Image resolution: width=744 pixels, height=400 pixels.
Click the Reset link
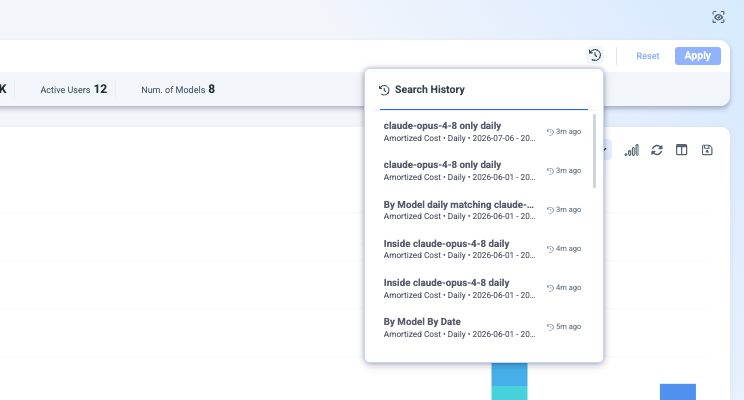tap(648, 56)
